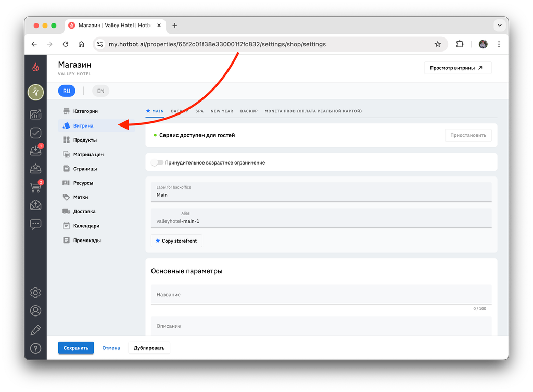533x392 pixels.
Task: Open the user profile sidebar icon
Action: pos(36,311)
